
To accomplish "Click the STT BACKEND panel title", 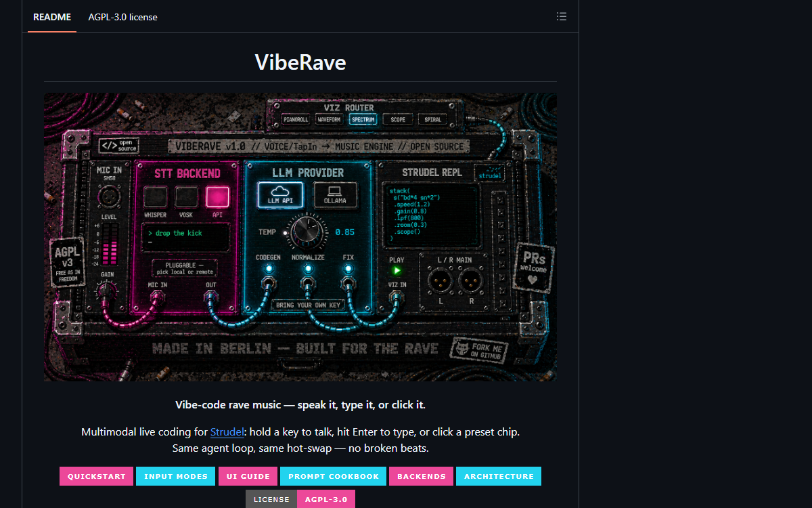I will (x=187, y=173).
